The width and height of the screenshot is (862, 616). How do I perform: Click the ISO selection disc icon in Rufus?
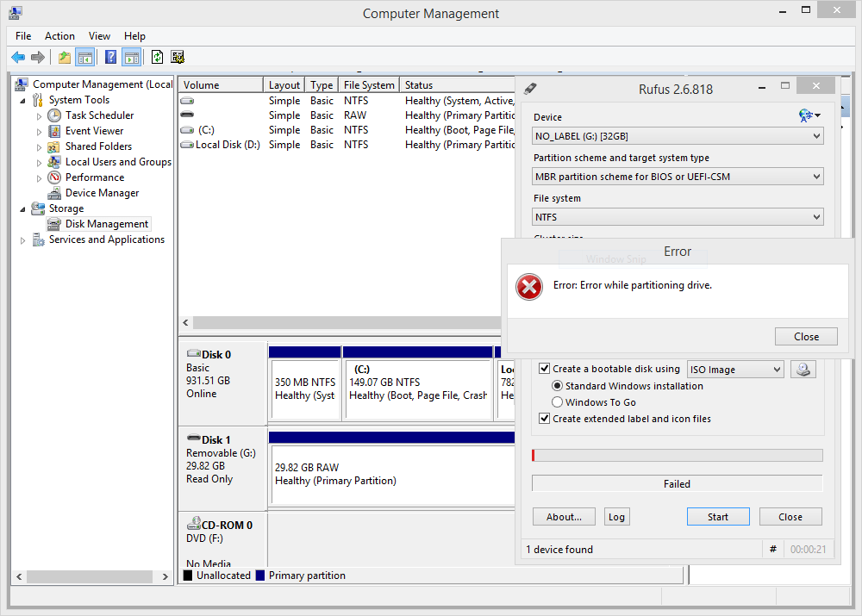(x=803, y=369)
